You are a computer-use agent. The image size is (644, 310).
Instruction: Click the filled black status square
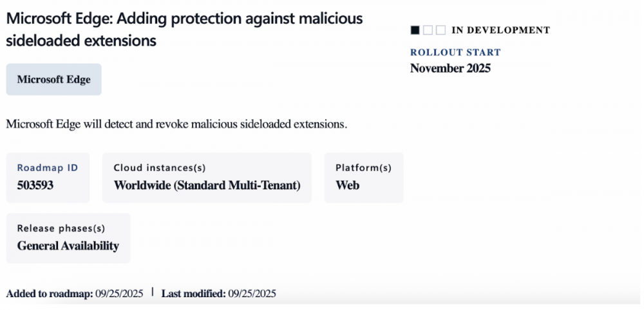415,30
